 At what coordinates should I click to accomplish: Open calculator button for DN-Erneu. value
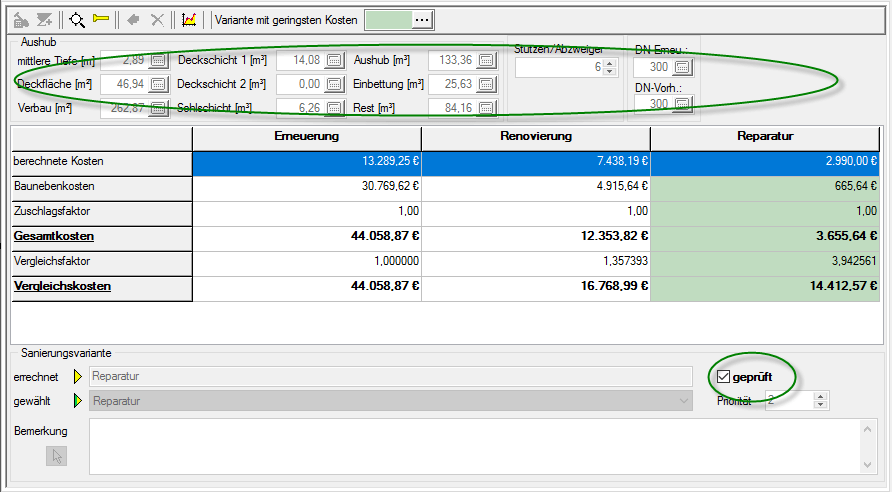point(682,67)
